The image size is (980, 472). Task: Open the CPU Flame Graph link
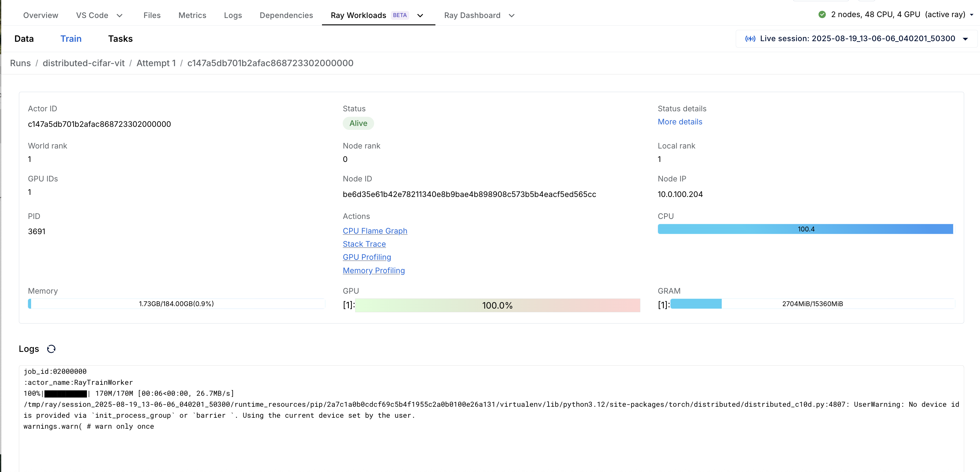point(375,231)
